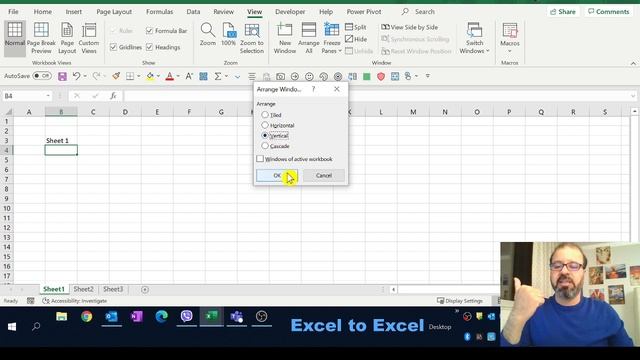This screenshot has height=360, width=640.
Task: Click the Split window icon
Action: tap(356, 27)
